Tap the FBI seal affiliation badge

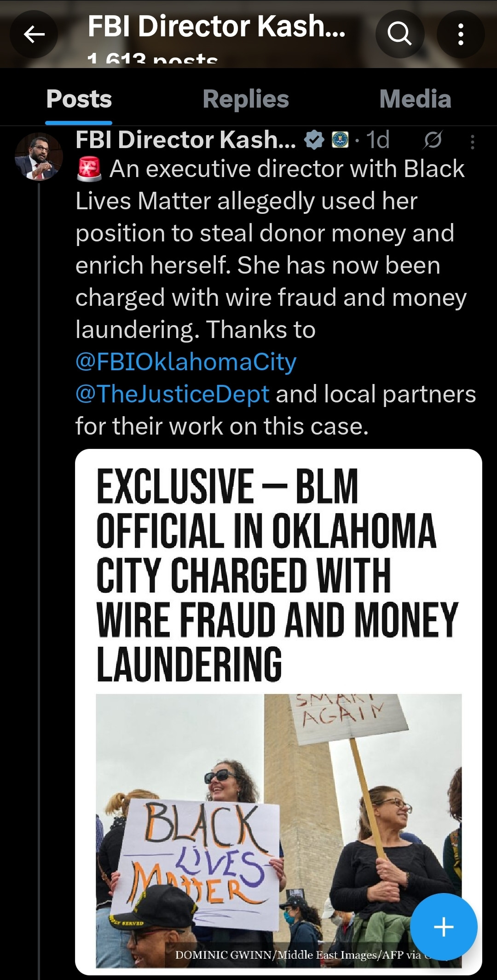click(x=340, y=140)
